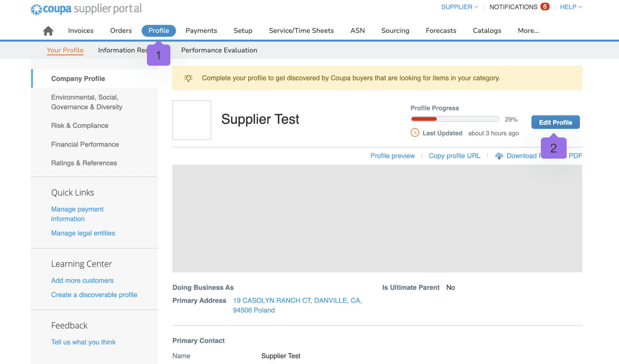Click the empty company logo thumbnail
Screen dimensions: 619x364
point(191,120)
